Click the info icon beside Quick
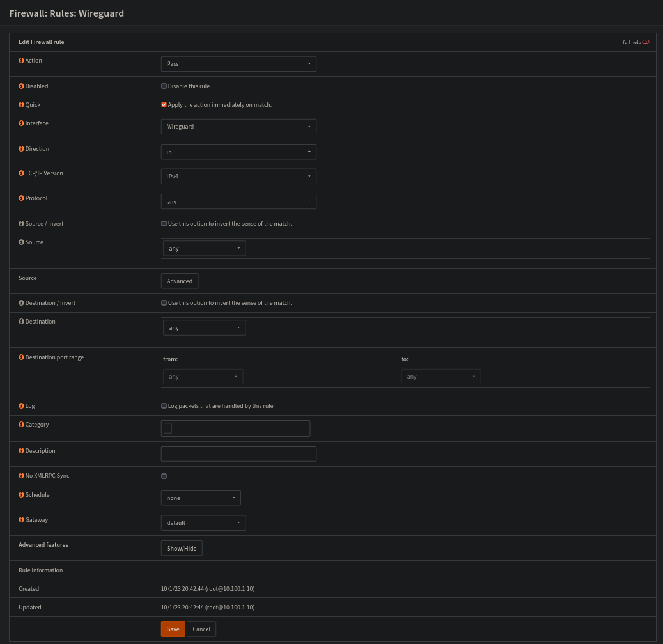Image resolution: width=663 pixels, height=644 pixels. tap(21, 105)
